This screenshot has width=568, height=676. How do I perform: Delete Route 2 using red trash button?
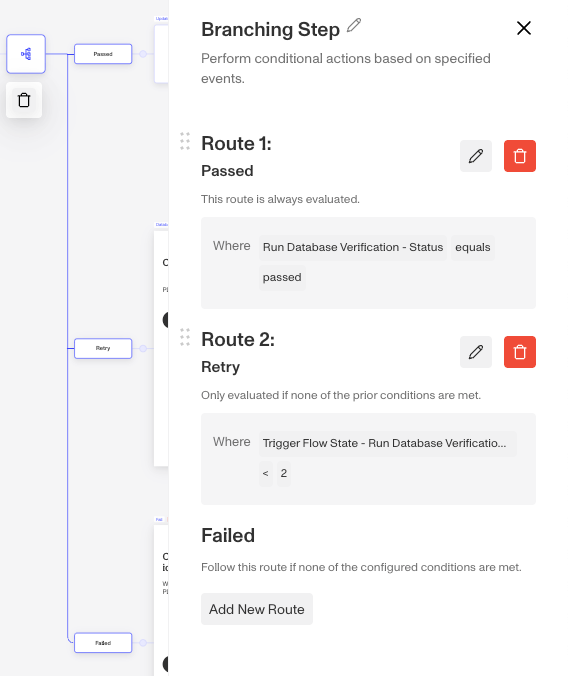(520, 352)
